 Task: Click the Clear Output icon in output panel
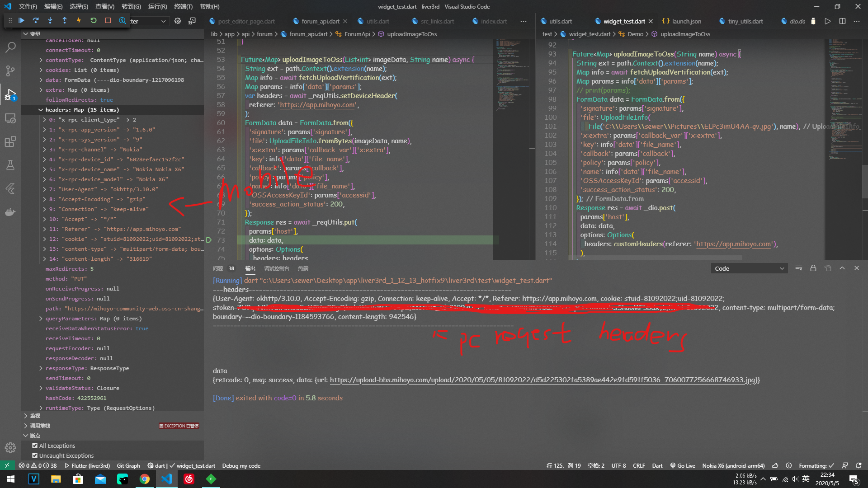click(798, 268)
